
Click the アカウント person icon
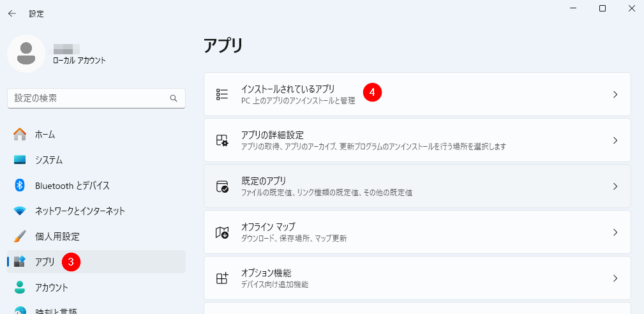pos(20,287)
